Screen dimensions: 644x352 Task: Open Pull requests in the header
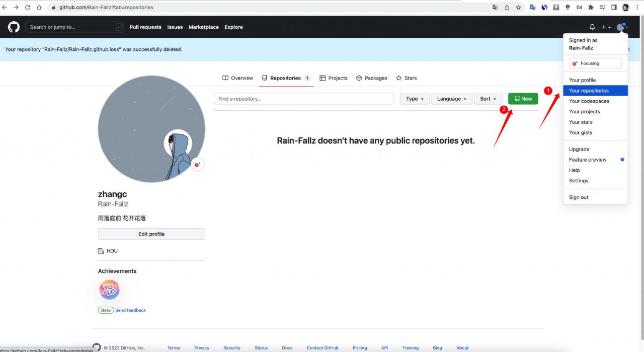click(145, 27)
